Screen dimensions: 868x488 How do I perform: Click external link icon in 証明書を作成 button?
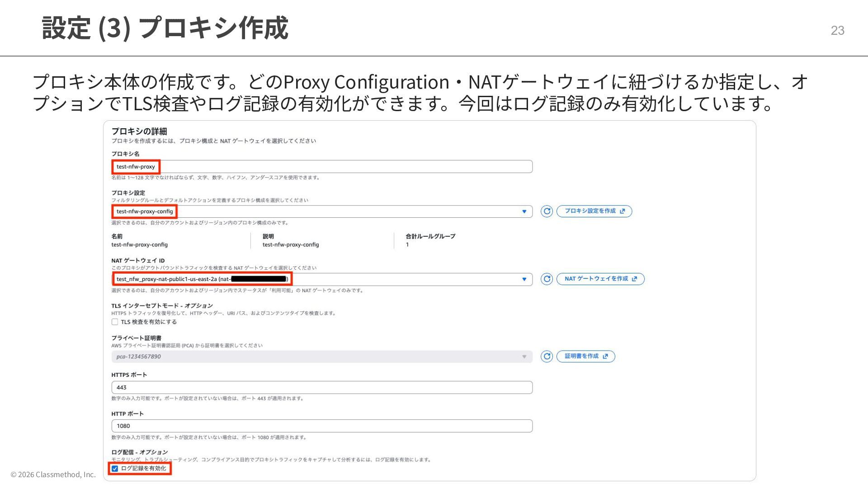[x=605, y=356]
